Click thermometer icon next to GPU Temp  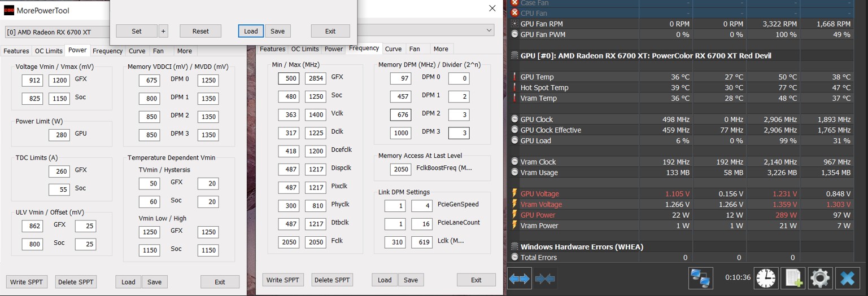point(514,77)
